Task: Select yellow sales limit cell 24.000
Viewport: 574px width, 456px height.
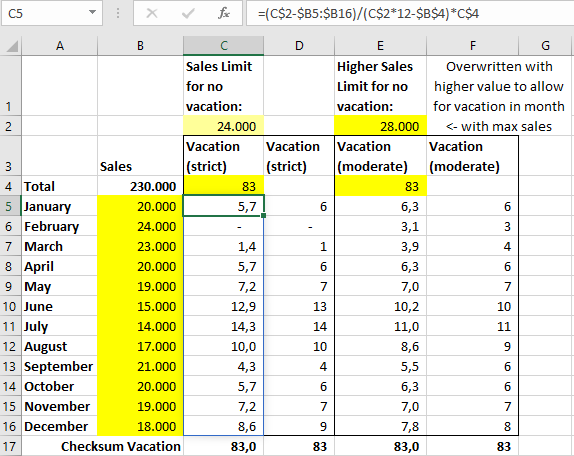Action: (x=223, y=126)
